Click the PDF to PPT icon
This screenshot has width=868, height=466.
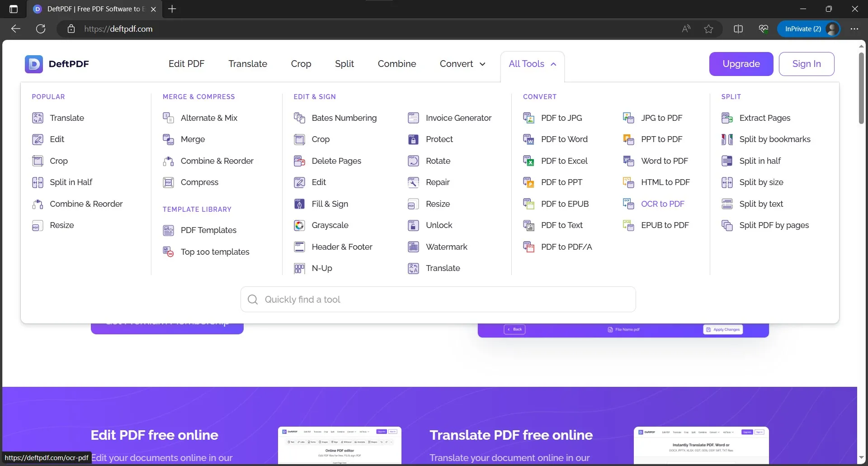point(528,182)
